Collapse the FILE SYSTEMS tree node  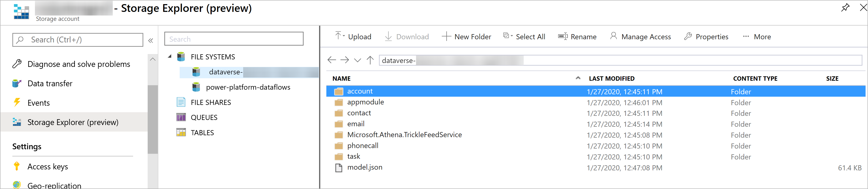click(170, 57)
